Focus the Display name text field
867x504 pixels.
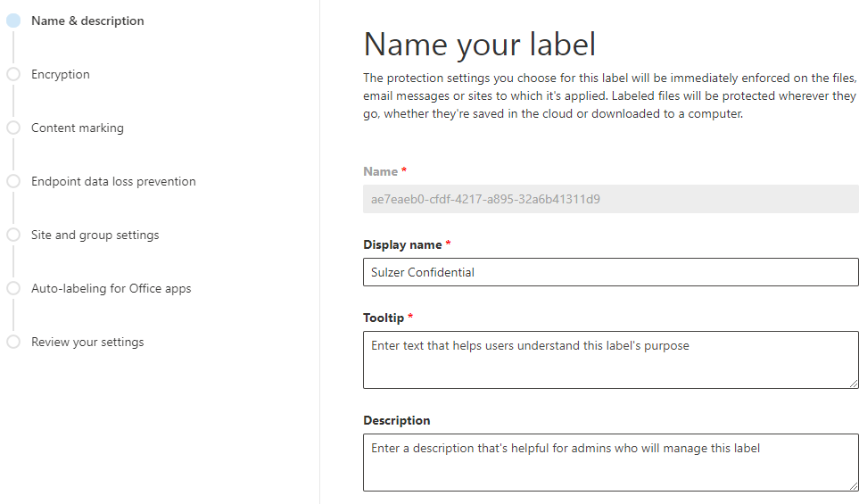click(610, 272)
